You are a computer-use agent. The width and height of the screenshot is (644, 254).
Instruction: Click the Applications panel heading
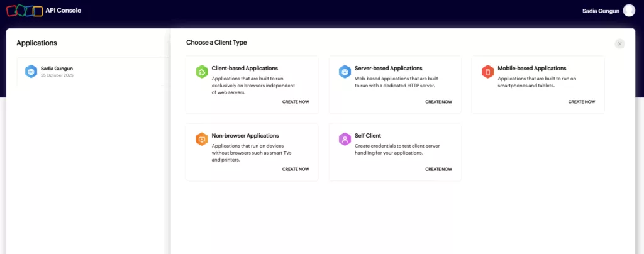click(x=36, y=43)
